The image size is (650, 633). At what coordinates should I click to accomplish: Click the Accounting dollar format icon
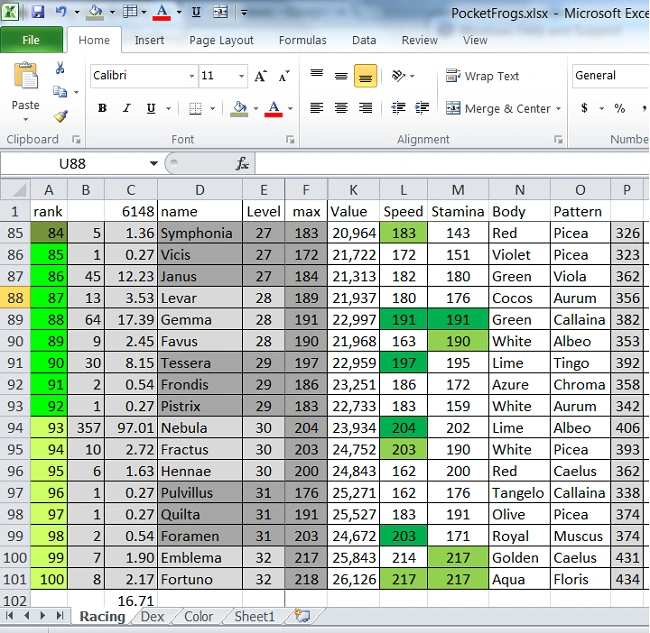click(x=584, y=108)
